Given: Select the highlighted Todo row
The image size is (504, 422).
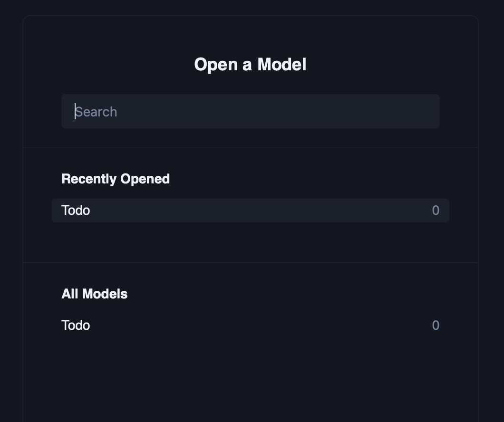Looking at the screenshot, I should (x=250, y=211).
